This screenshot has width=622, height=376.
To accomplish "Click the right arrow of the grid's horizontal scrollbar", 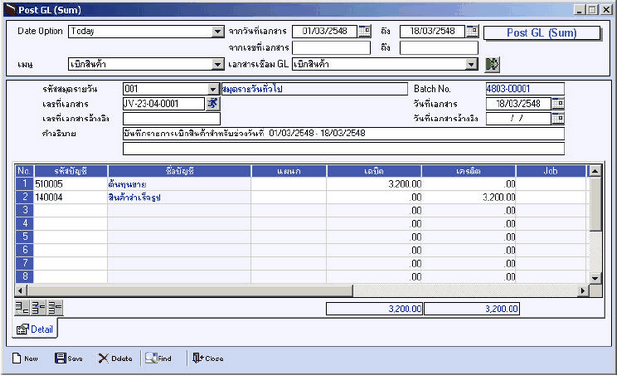I will 582,290.
